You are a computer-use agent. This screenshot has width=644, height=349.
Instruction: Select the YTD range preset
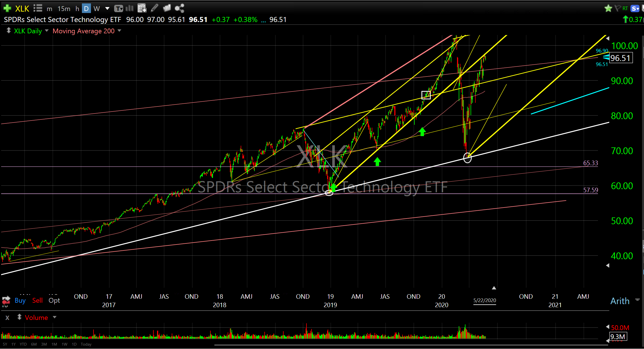pyautogui.click(x=23, y=344)
